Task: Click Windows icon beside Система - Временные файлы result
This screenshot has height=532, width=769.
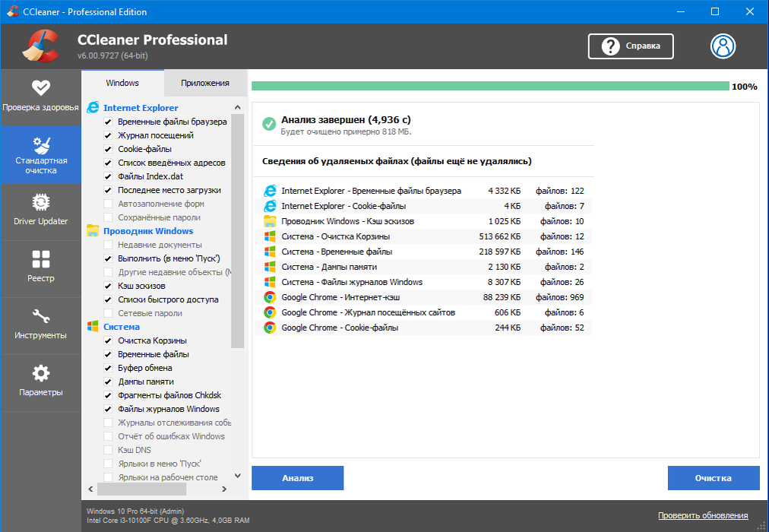Action: [270, 252]
